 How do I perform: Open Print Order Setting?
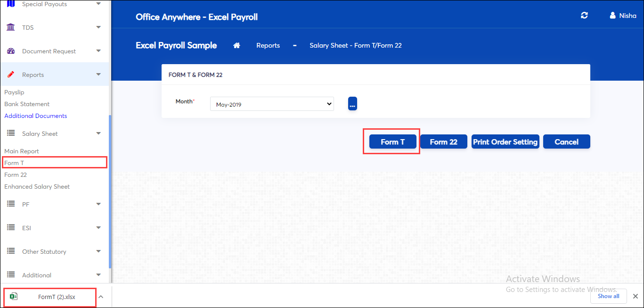(505, 142)
